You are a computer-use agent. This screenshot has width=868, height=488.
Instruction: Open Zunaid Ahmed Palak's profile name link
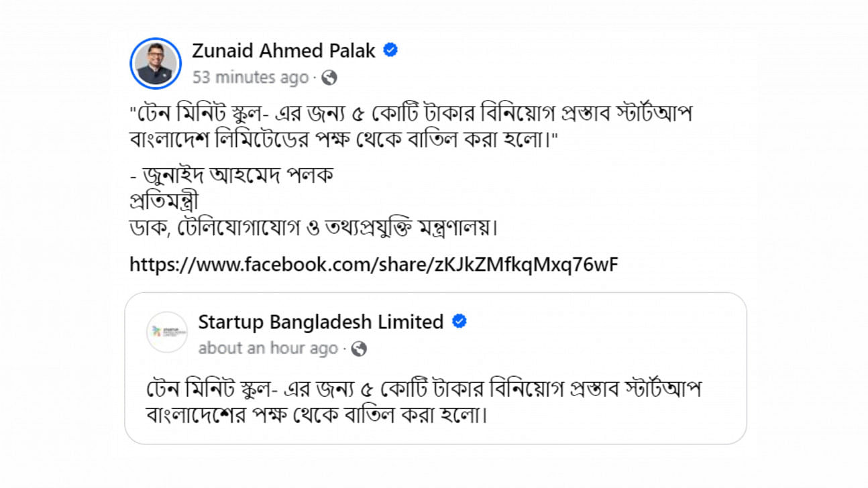pyautogui.click(x=283, y=51)
